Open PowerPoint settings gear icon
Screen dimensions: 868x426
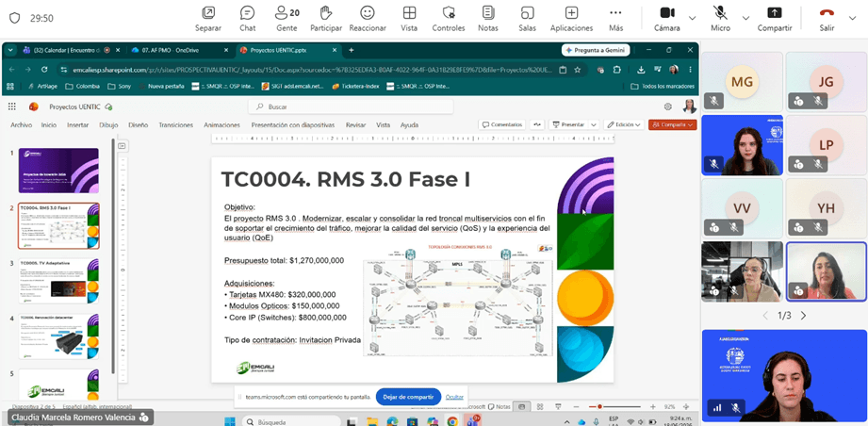tap(668, 106)
